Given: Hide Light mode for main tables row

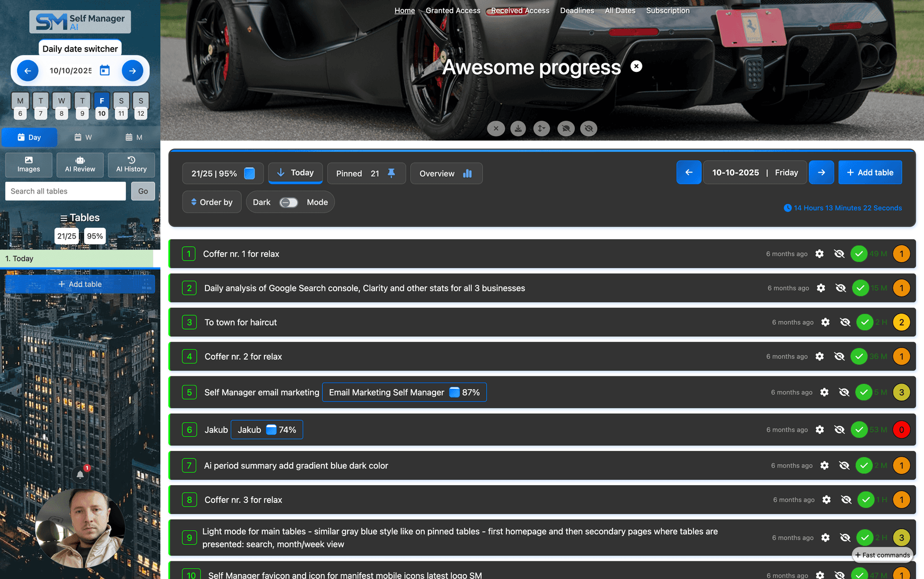Looking at the screenshot, I should pos(845,538).
